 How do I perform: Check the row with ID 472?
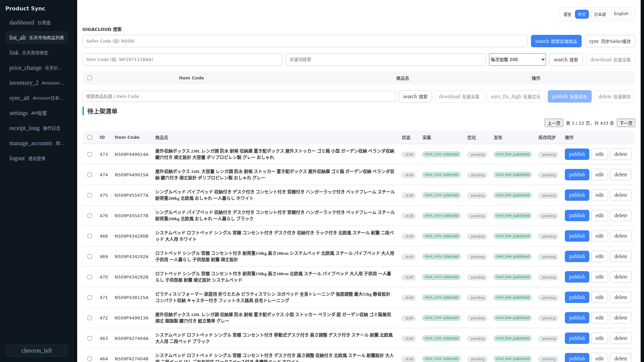tap(90, 318)
